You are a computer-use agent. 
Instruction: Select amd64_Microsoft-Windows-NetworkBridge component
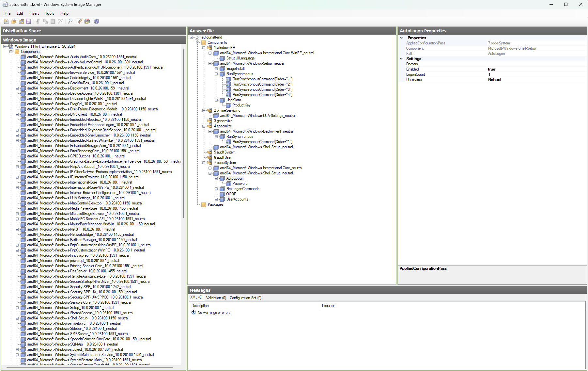point(80,234)
